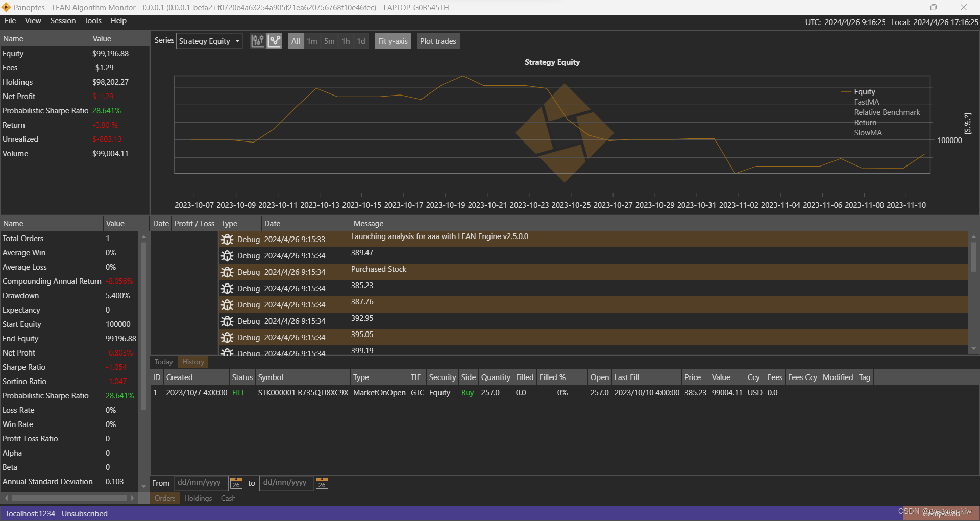
Task: Sort by Profit / Loss column header
Action: [194, 224]
